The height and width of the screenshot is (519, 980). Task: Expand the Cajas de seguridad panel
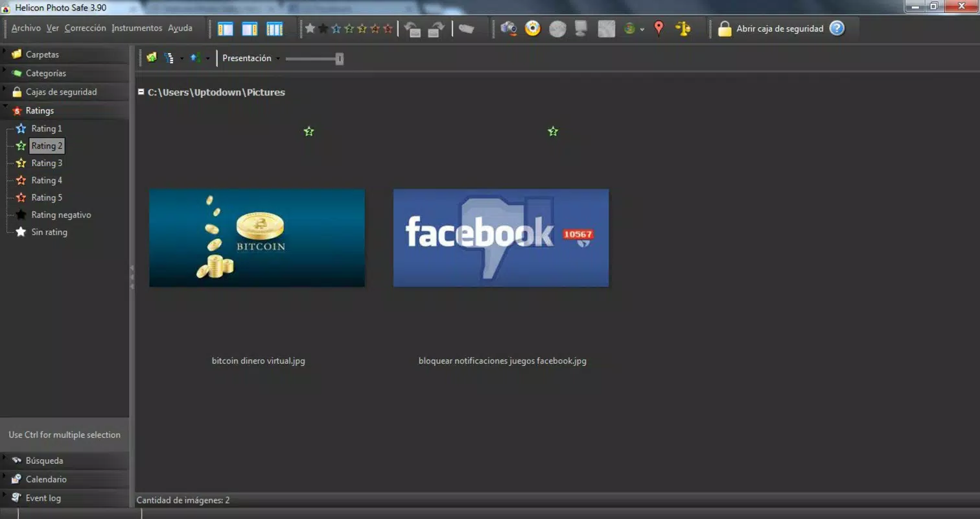65,92
